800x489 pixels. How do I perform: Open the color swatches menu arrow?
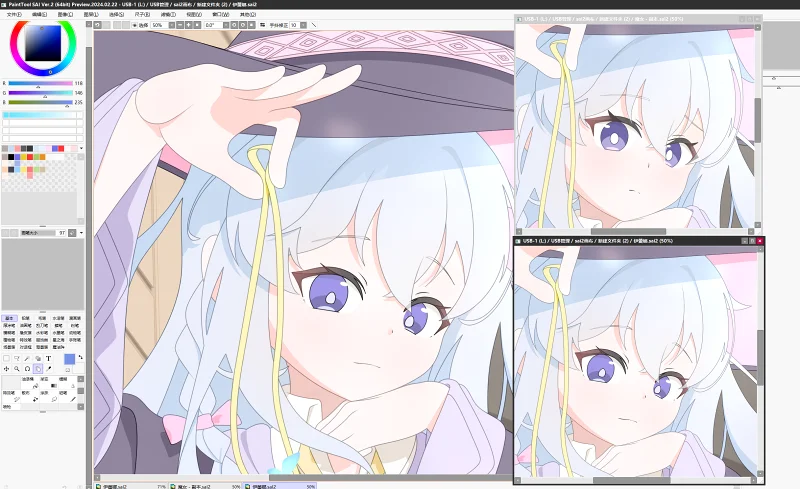[x=82, y=148]
